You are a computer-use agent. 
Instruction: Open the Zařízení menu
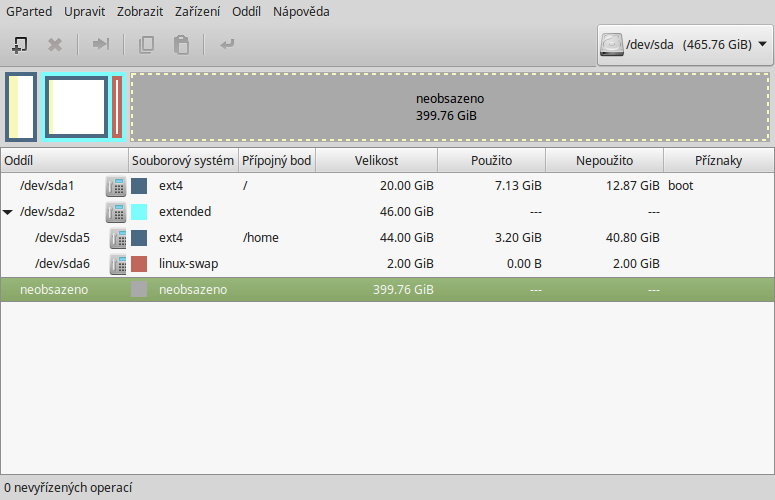197,11
